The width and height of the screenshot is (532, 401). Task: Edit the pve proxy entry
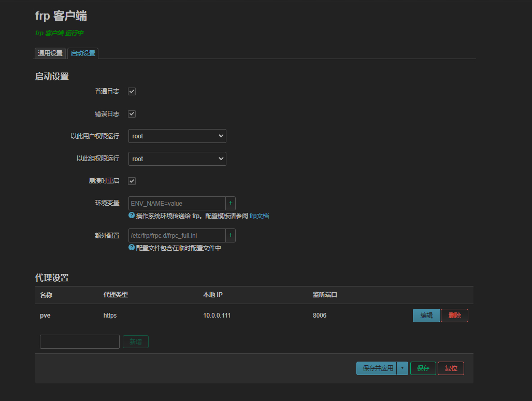pyautogui.click(x=426, y=316)
